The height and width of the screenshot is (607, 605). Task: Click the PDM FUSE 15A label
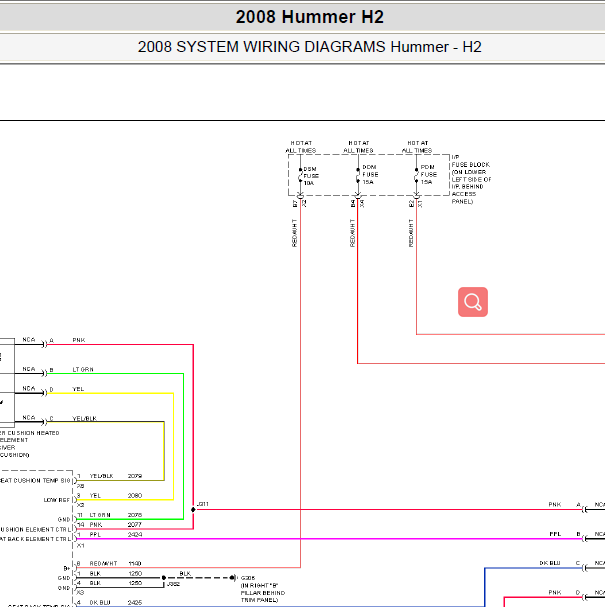[x=428, y=175]
